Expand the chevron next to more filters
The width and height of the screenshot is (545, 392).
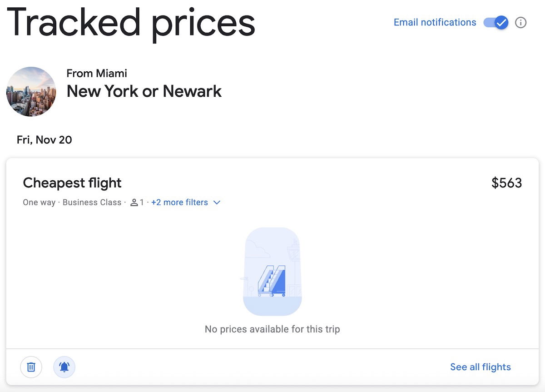tap(217, 203)
